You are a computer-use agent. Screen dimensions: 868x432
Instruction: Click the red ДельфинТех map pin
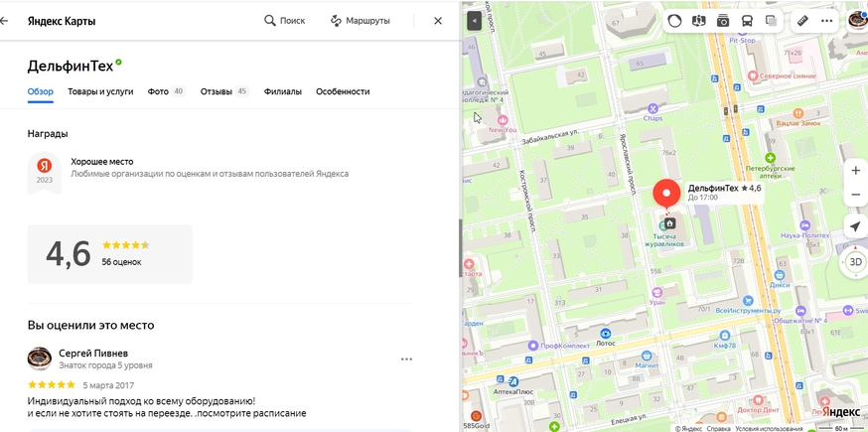667,195
